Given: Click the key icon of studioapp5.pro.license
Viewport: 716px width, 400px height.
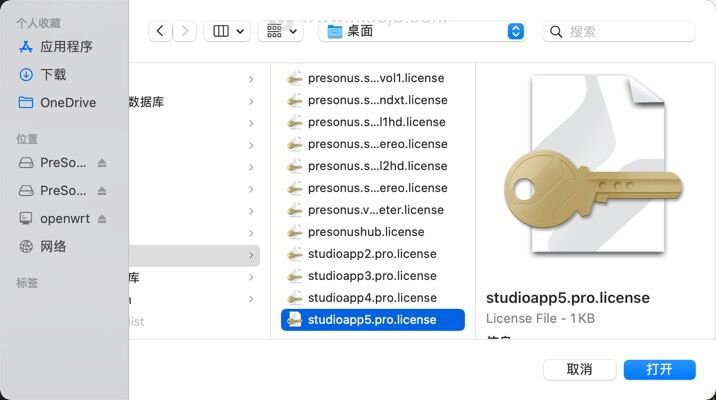Looking at the screenshot, I should (x=295, y=320).
